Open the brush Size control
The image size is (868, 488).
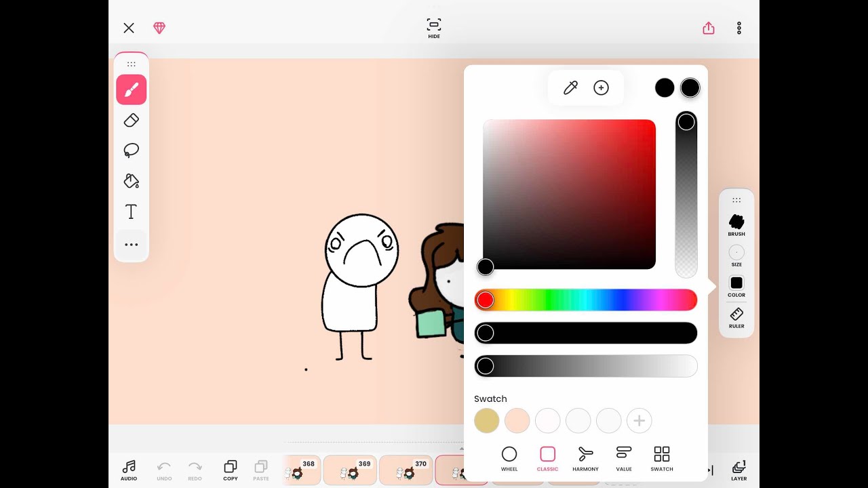pyautogui.click(x=736, y=256)
